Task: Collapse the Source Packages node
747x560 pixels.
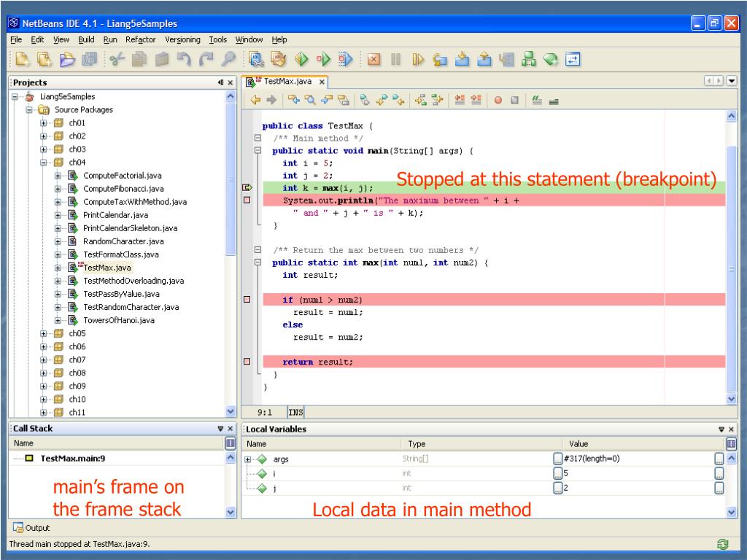Action: (x=29, y=109)
